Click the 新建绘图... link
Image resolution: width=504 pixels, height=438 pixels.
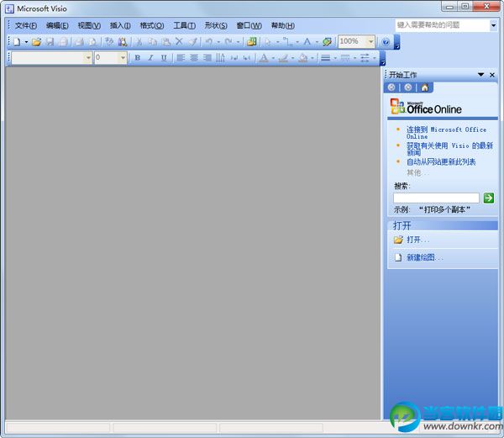[424, 257]
